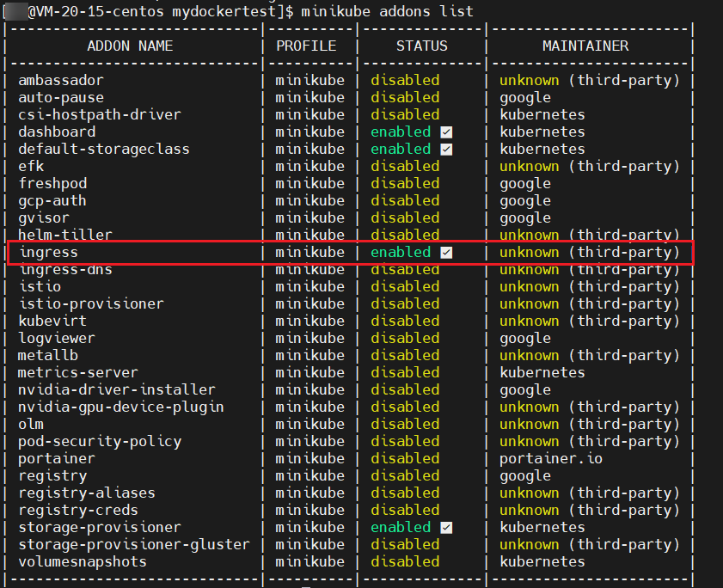Click 'google' maintainer in registry row
The width and height of the screenshot is (723, 588).
tap(525, 476)
